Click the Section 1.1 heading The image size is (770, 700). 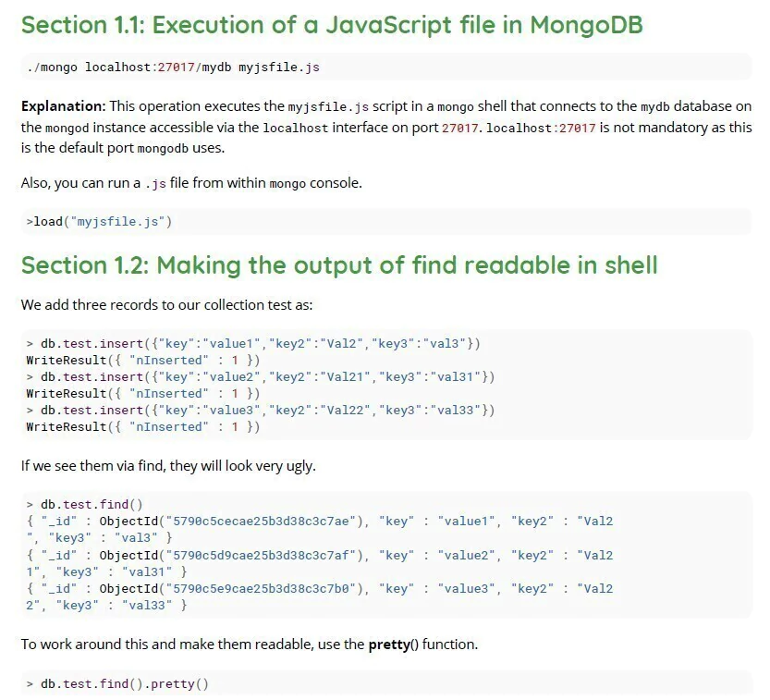(331, 25)
